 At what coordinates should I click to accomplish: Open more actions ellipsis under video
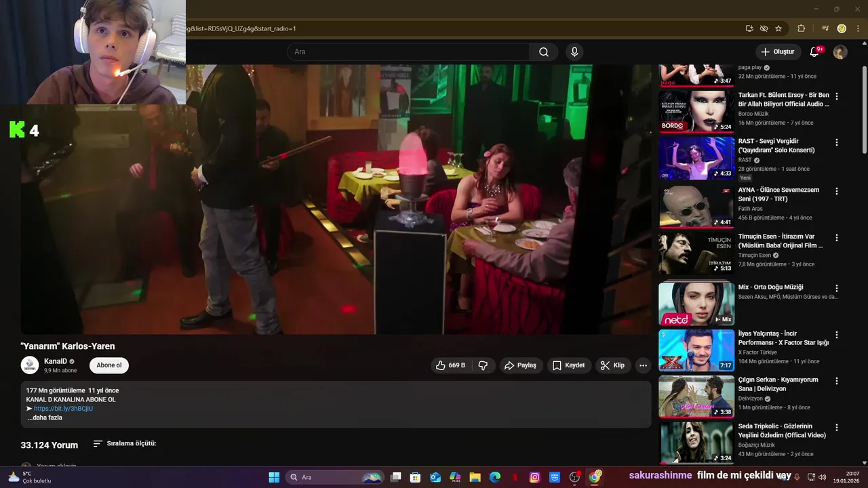pos(643,365)
